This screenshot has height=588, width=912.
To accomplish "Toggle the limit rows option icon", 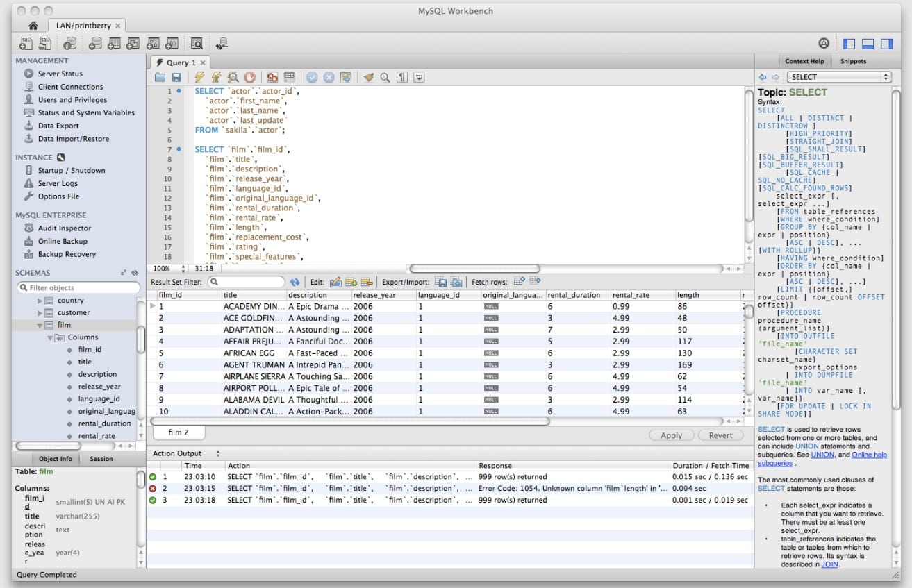I will coord(290,78).
